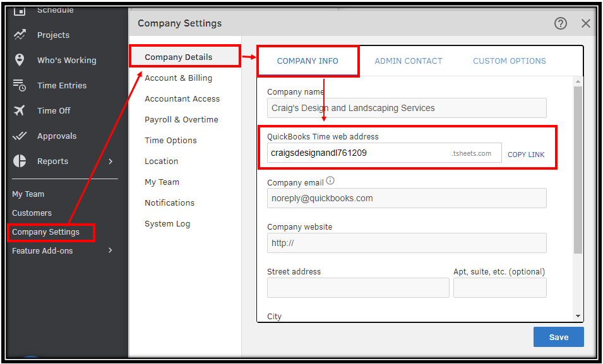Open Projects in the sidebar

(x=54, y=35)
